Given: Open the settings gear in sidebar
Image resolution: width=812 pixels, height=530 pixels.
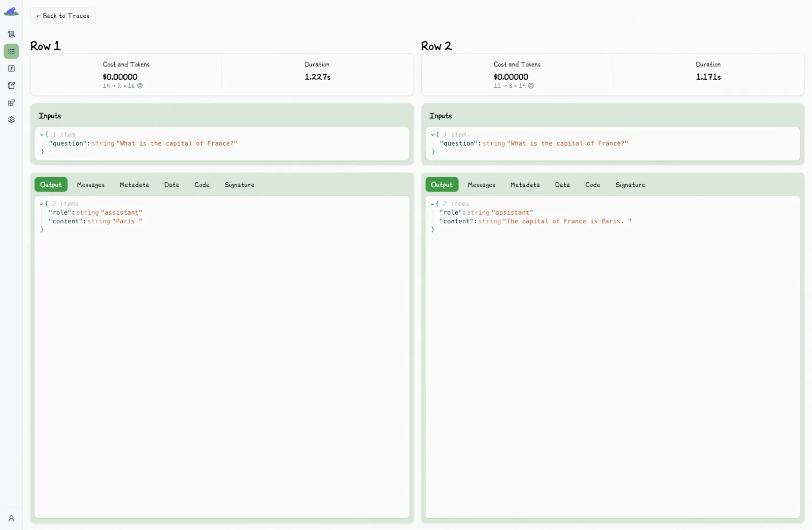Looking at the screenshot, I should tap(11, 120).
